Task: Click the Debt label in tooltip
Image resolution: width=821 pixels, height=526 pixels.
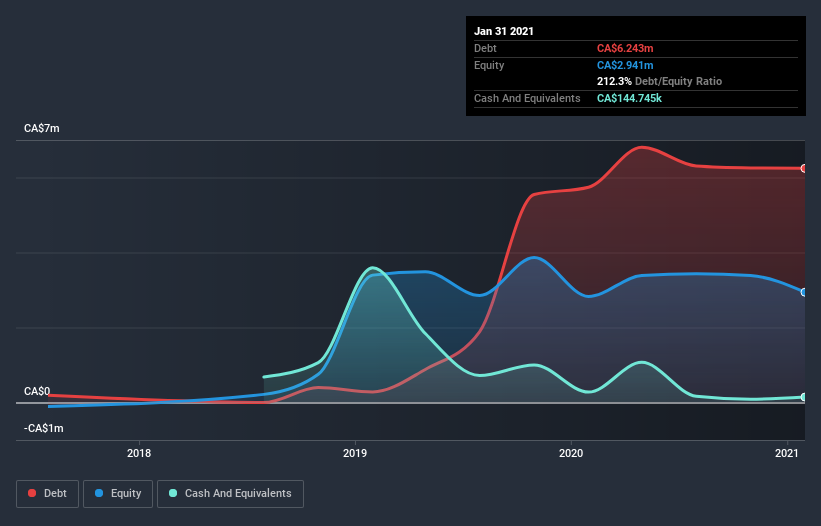Action: click(x=485, y=48)
